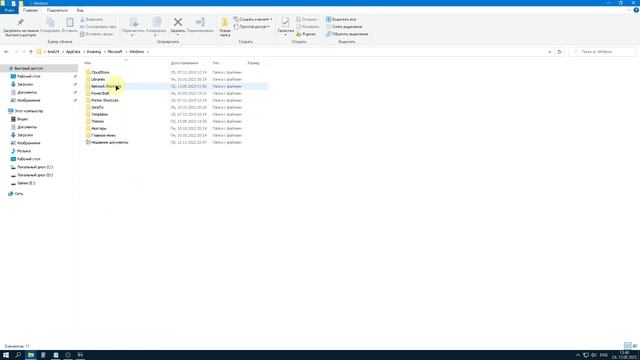Sort by the Тип (Type) column header
The height and width of the screenshot is (360, 640).
click(x=216, y=63)
